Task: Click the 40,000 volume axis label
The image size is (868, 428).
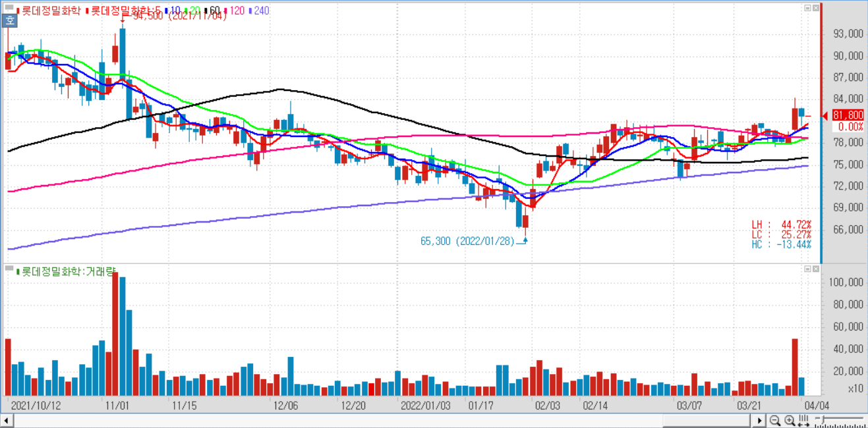Action: pos(848,349)
